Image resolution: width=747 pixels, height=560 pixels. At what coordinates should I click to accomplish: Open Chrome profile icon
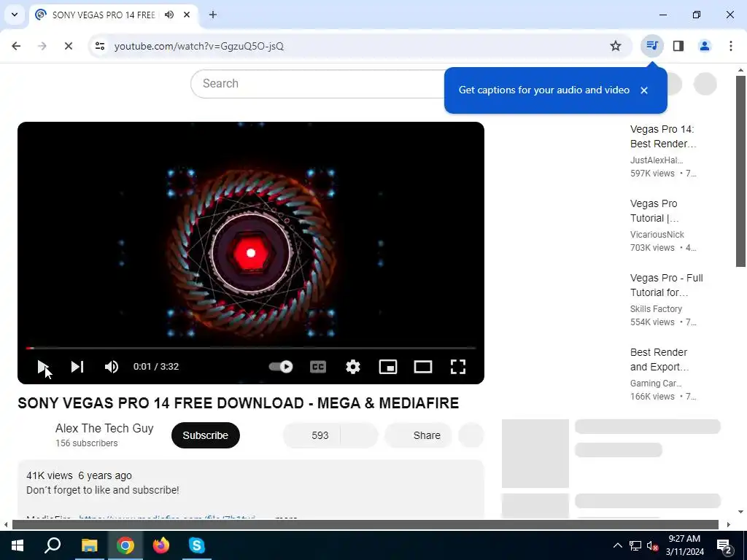click(x=705, y=46)
